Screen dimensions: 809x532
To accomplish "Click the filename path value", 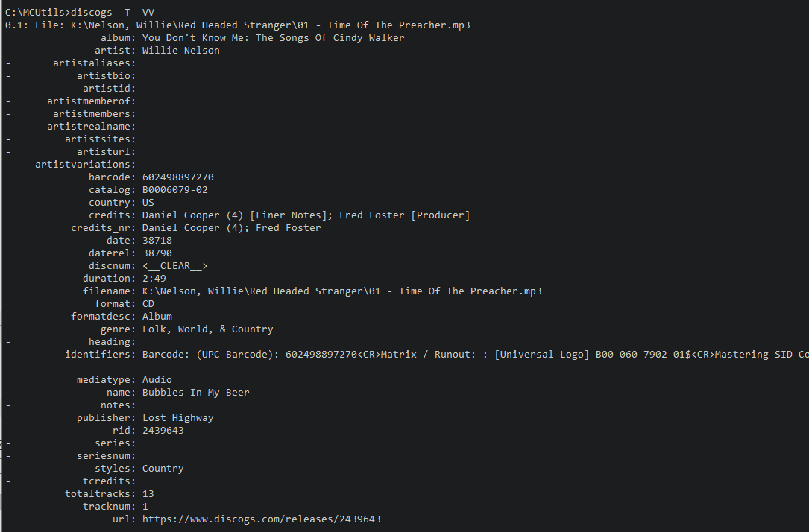I will point(342,291).
